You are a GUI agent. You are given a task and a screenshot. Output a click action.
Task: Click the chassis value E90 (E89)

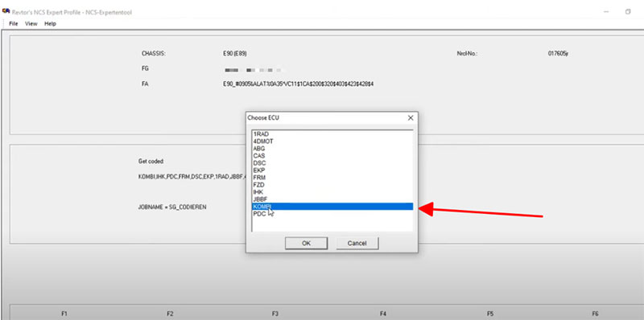235,54
